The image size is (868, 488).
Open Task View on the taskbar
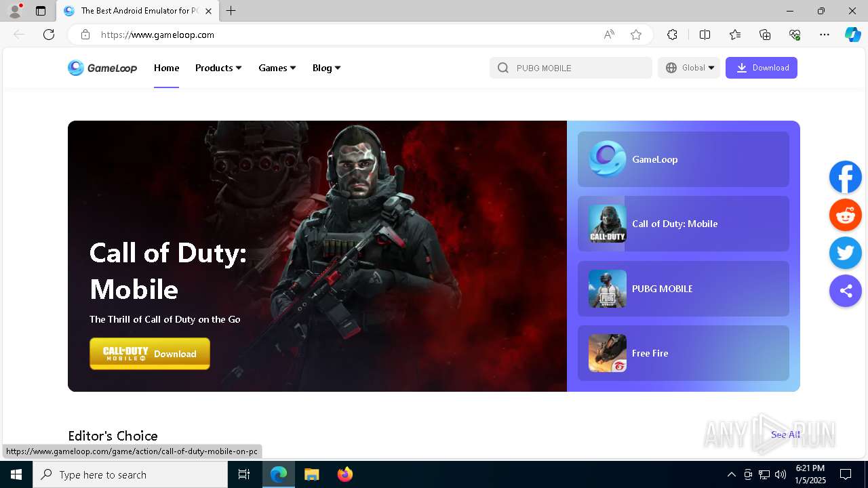pyautogui.click(x=244, y=474)
